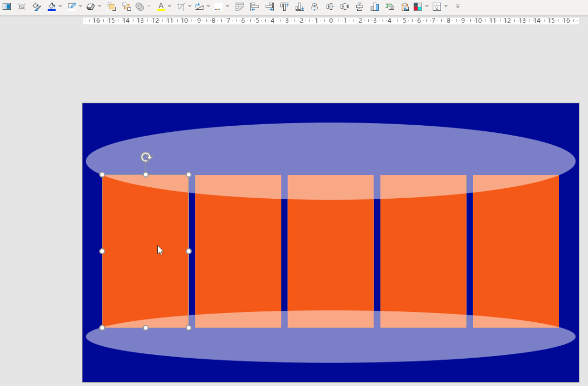Click the Shape Outline pen icon
Image resolution: width=588 pixels, height=386 pixels.
(x=71, y=7)
